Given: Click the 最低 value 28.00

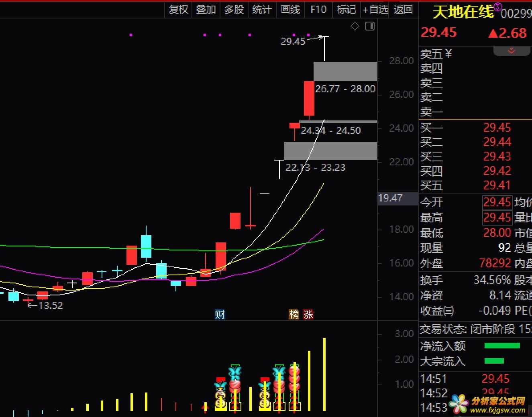Looking at the screenshot, I should click(x=497, y=233).
